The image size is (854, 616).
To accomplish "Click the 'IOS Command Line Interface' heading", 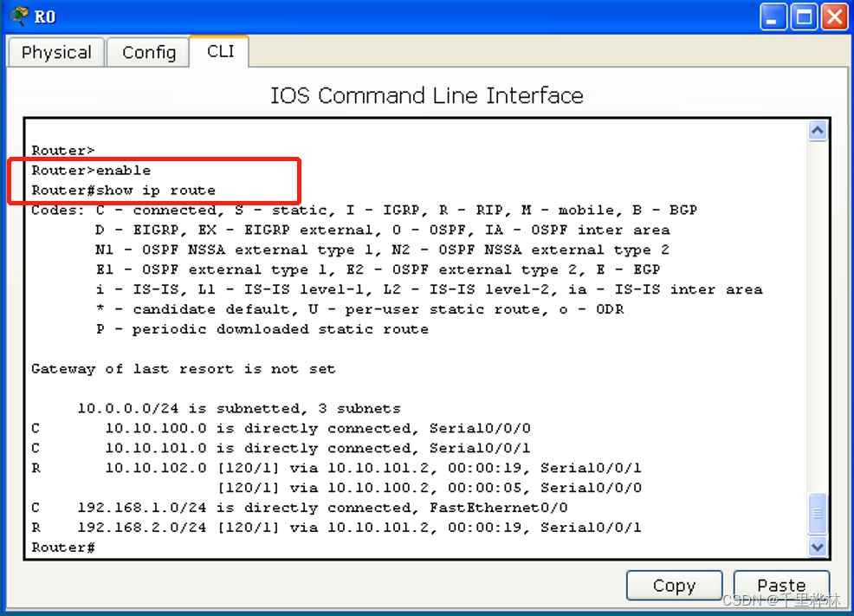I will [427, 95].
